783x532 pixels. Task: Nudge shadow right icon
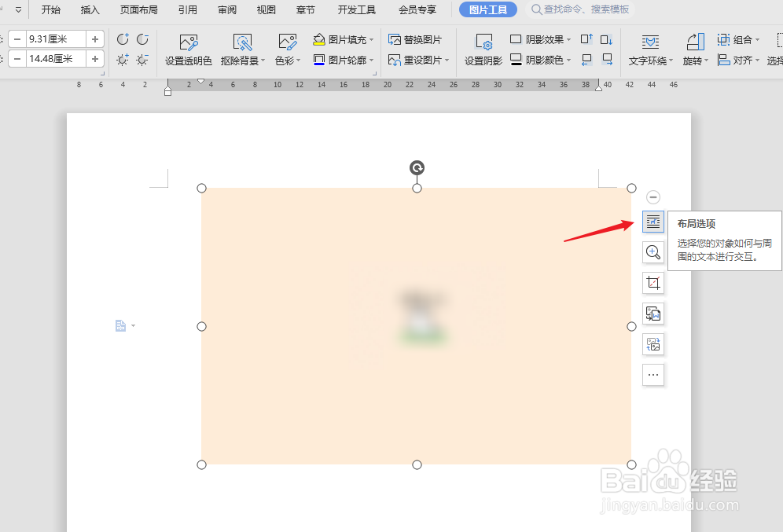(607, 60)
